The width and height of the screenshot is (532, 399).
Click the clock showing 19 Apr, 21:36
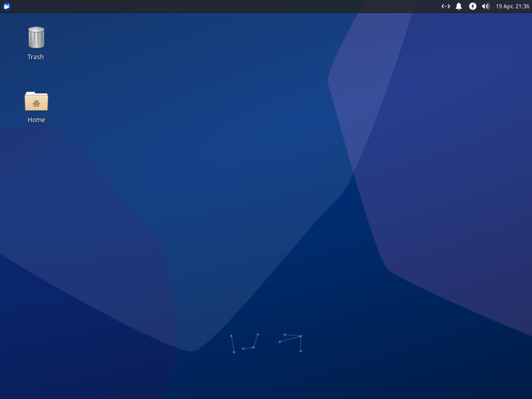512,6
